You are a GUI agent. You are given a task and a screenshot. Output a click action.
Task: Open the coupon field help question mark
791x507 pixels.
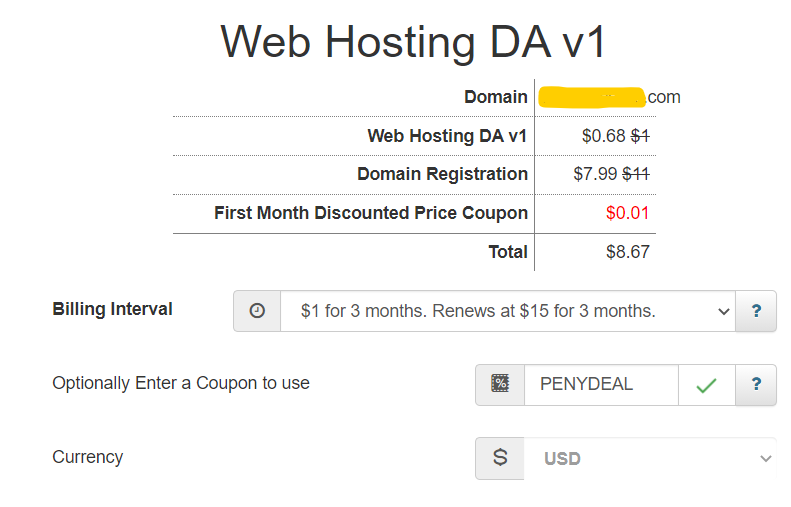tap(756, 384)
